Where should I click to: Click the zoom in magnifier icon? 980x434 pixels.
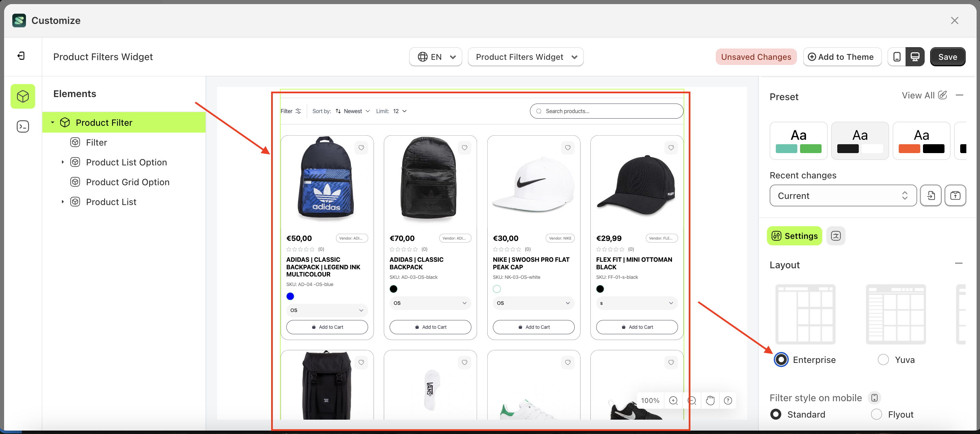coord(673,401)
